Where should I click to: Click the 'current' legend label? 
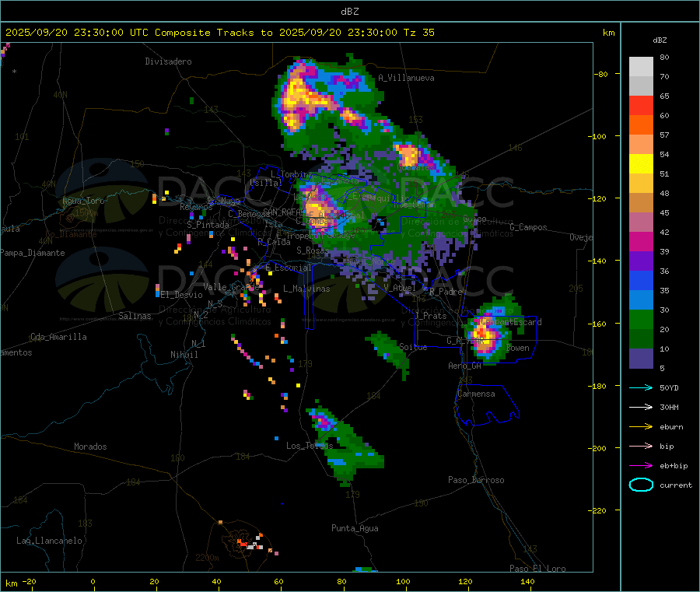tap(676, 485)
